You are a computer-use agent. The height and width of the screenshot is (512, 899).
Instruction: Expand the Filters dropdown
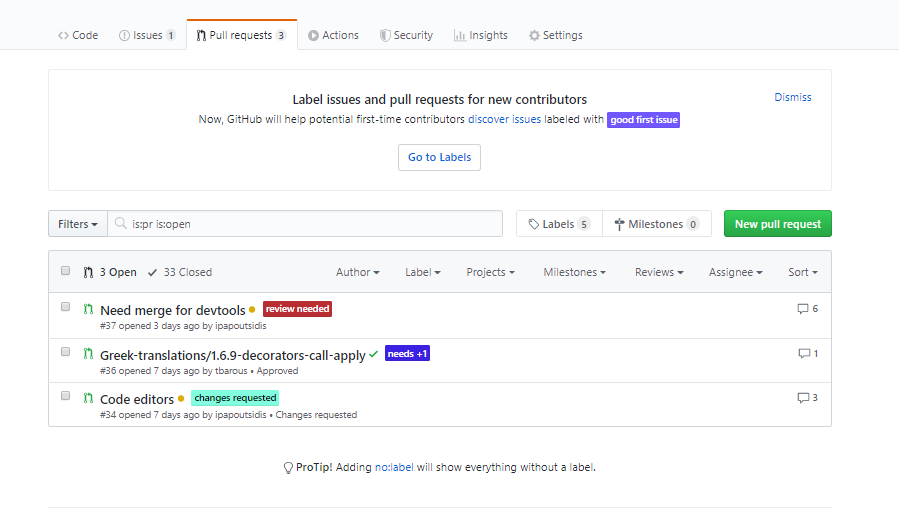point(77,224)
